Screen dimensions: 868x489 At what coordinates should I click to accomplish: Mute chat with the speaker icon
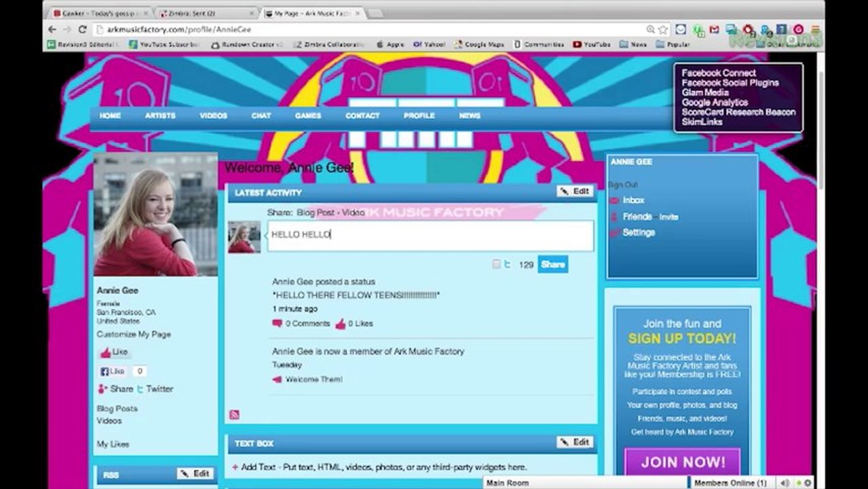[784, 483]
